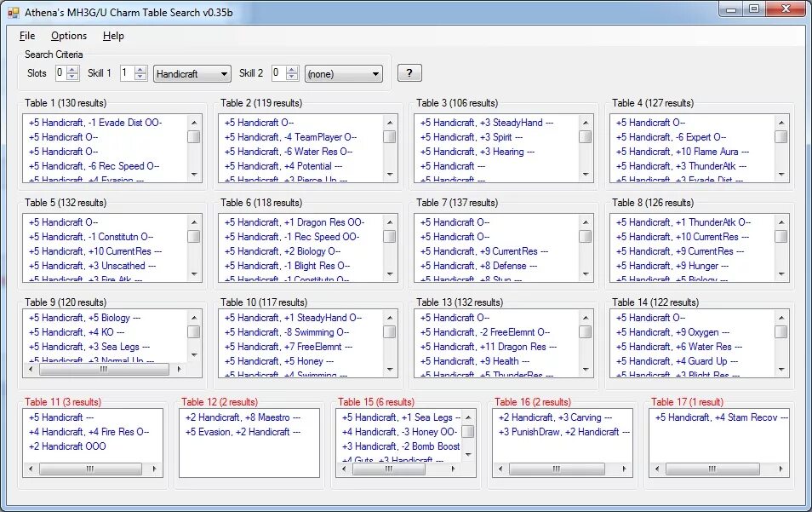The image size is (812, 512).
Task: Click Table 3 scrollbar down arrow
Action: [x=586, y=174]
